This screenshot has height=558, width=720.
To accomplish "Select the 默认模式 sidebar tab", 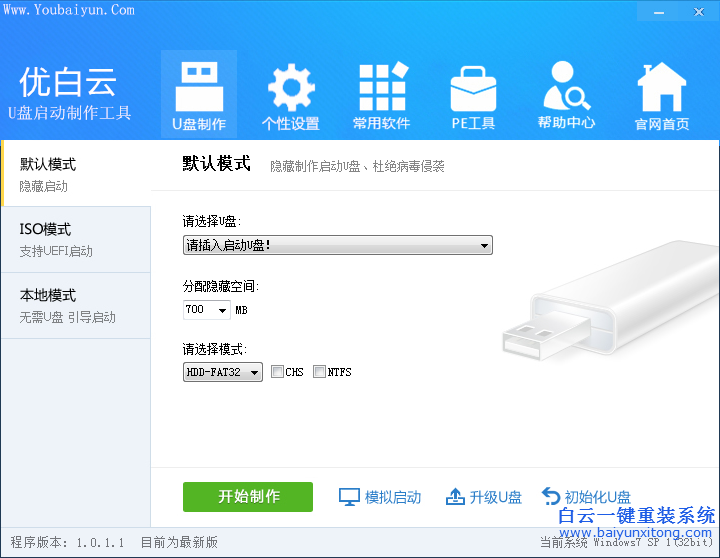I will pyautogui.click(x=75, y=173).
